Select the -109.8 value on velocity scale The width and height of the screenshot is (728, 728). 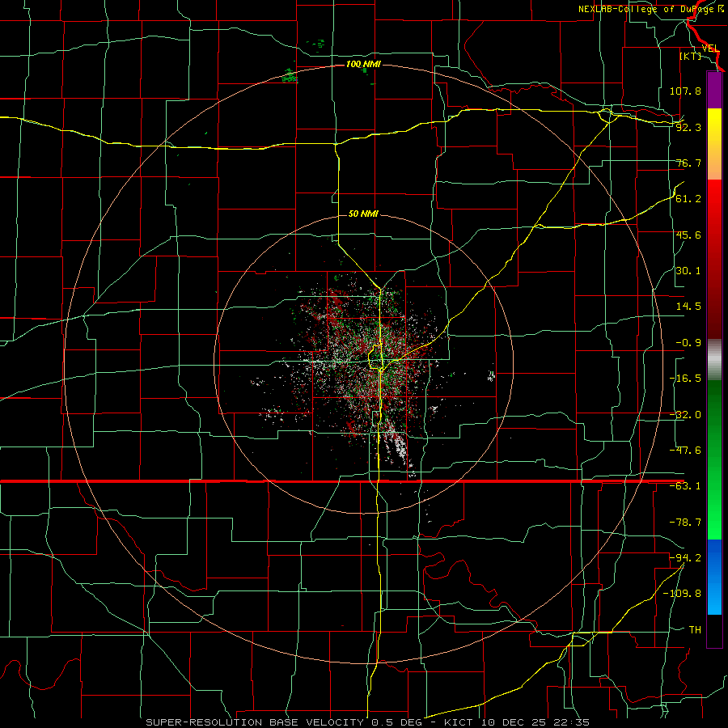click(x=682, y=594)
